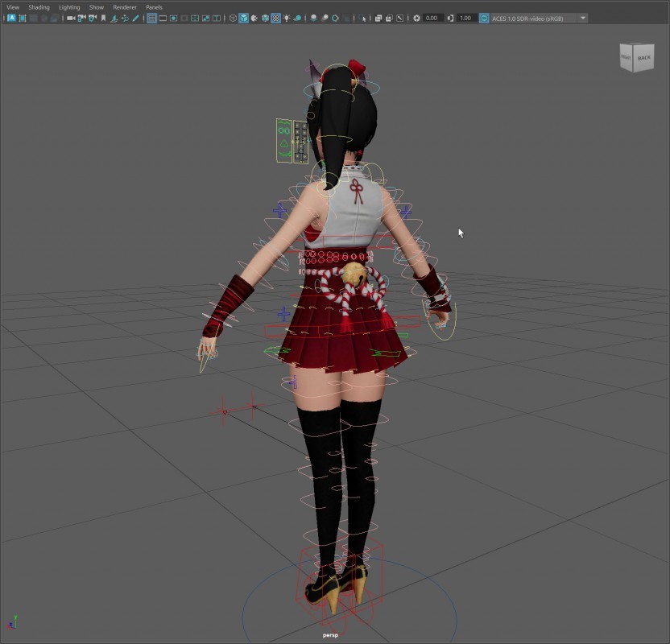Toggle the Textured display checker button
The width and height of the screenshot is (670, 644).
(x=275, y=18)
